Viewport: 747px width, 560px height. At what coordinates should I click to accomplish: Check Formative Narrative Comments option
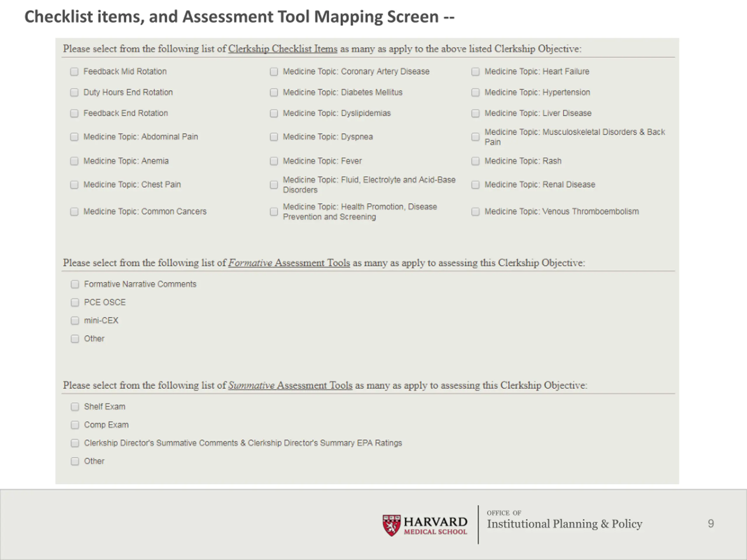click(75, 284)
